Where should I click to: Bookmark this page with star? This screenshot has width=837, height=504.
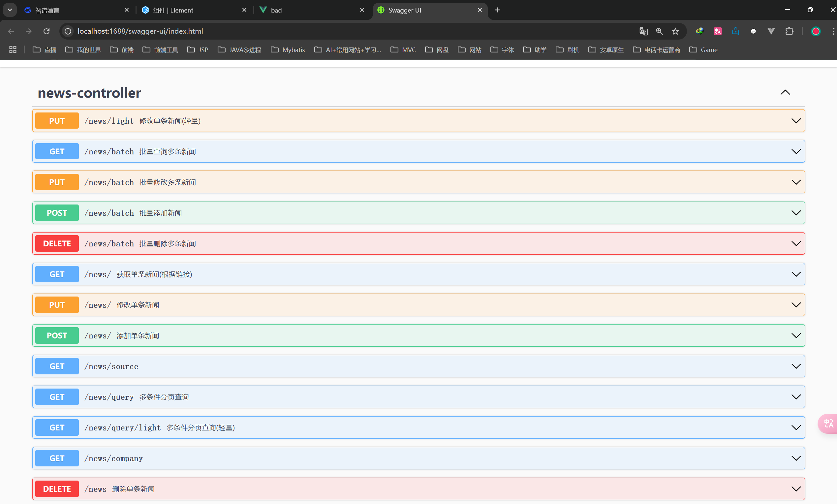[675, 31]
